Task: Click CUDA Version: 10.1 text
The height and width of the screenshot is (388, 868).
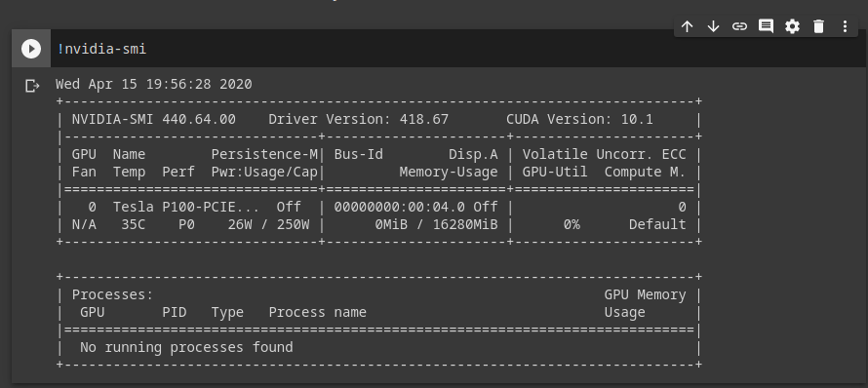Action: click(579, 119)
